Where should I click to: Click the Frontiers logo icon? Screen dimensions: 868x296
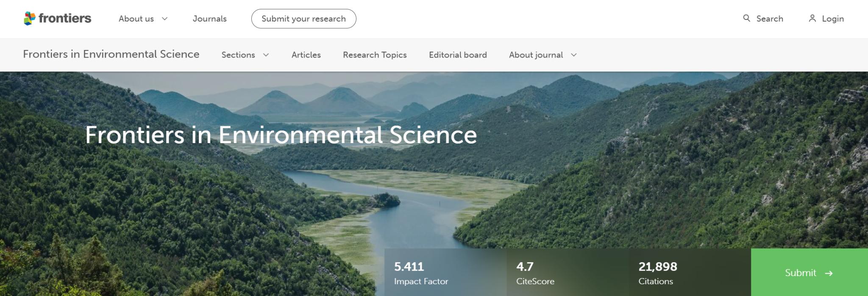coord(29,19)
